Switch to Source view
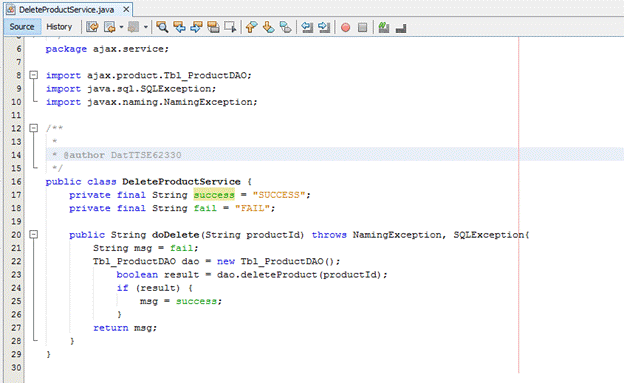This screenshot has height=383, width=624. click(22, 27)
